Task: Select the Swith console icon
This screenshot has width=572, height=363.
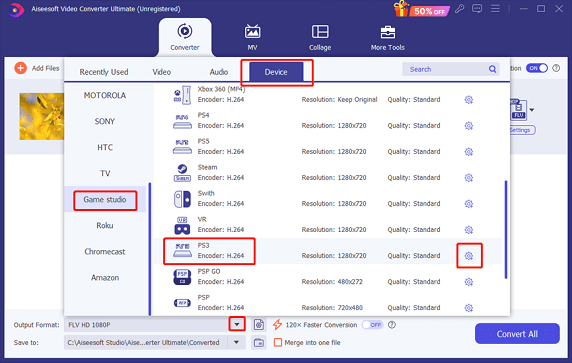Action: [x=182, y=199]
